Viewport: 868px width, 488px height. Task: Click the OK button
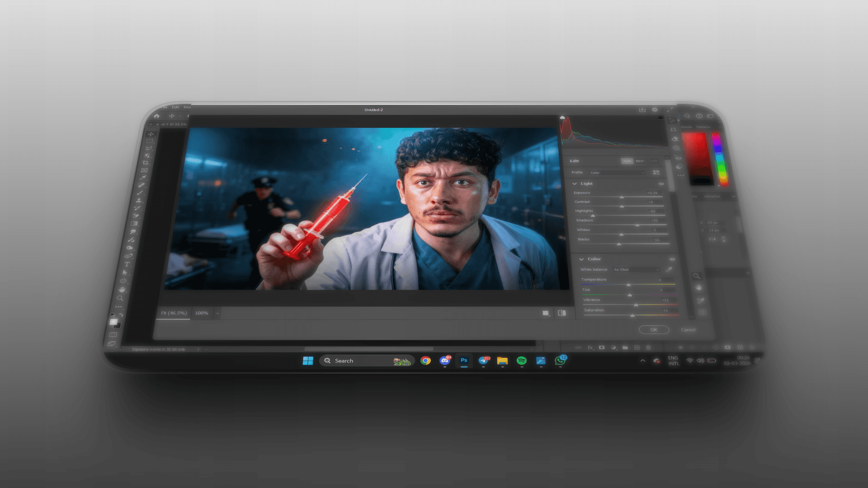654,330
